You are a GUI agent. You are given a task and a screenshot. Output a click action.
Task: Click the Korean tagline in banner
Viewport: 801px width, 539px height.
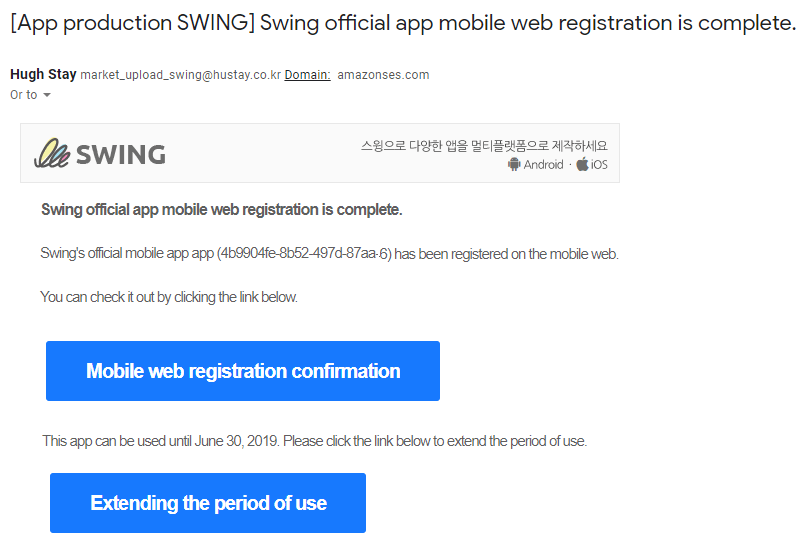click(x=484, y=146)
